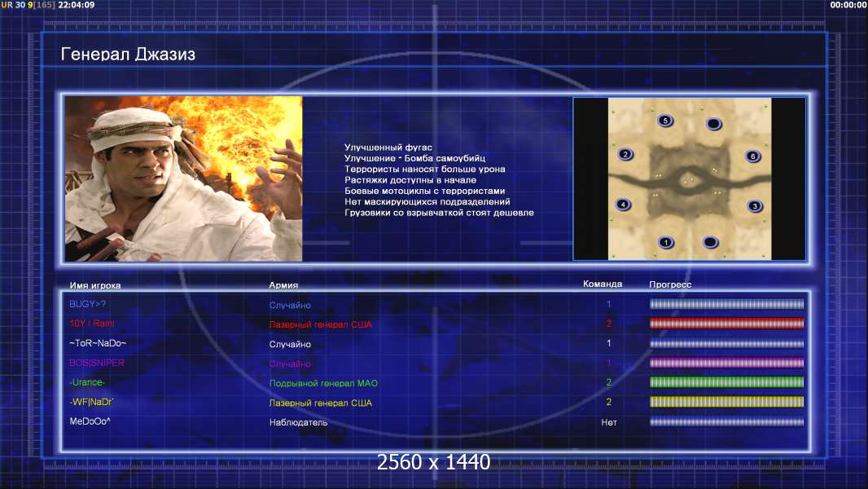The image size is (868, 489).
Task: Click the 00:00:00 timer at top right
Action: (x=848, y=5)
